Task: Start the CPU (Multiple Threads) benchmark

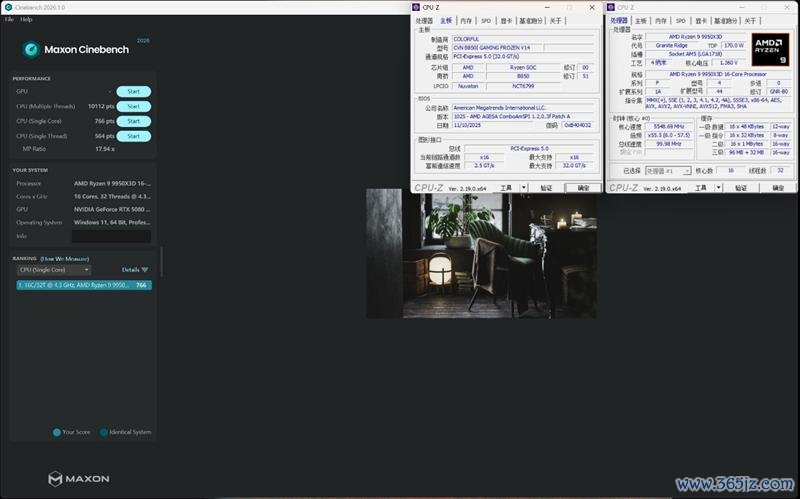Action: [x=134, y=106]
